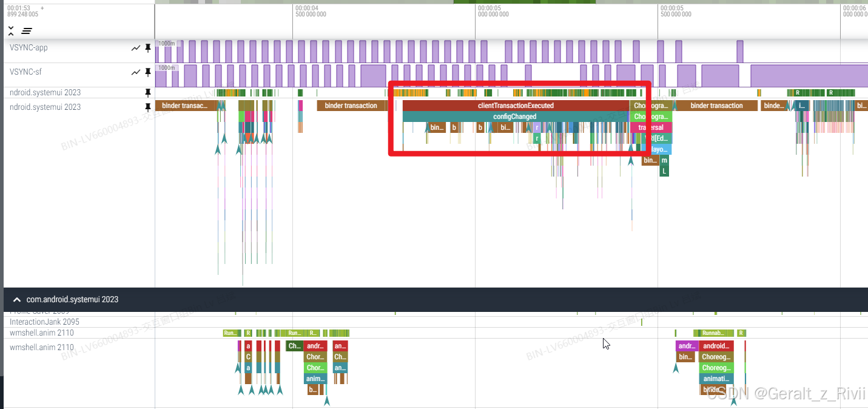Click the VSYNC-app track name
This screenshot has width=868, height=409.
point(29,47)
